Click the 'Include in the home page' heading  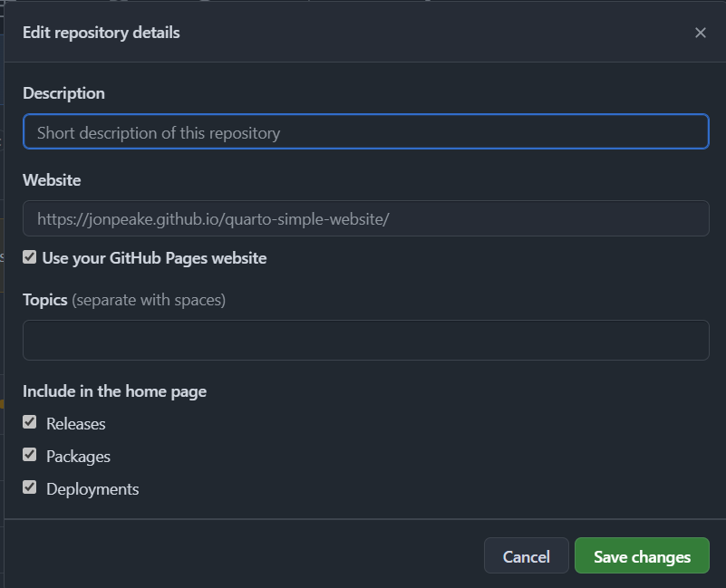pyautogui.click(x=114, y=391)
